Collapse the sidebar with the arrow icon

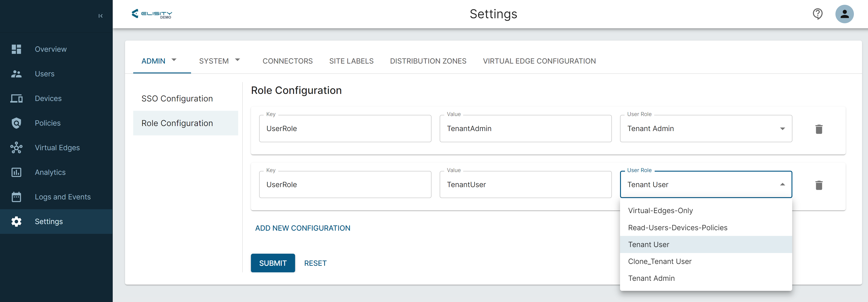point(100,16)
